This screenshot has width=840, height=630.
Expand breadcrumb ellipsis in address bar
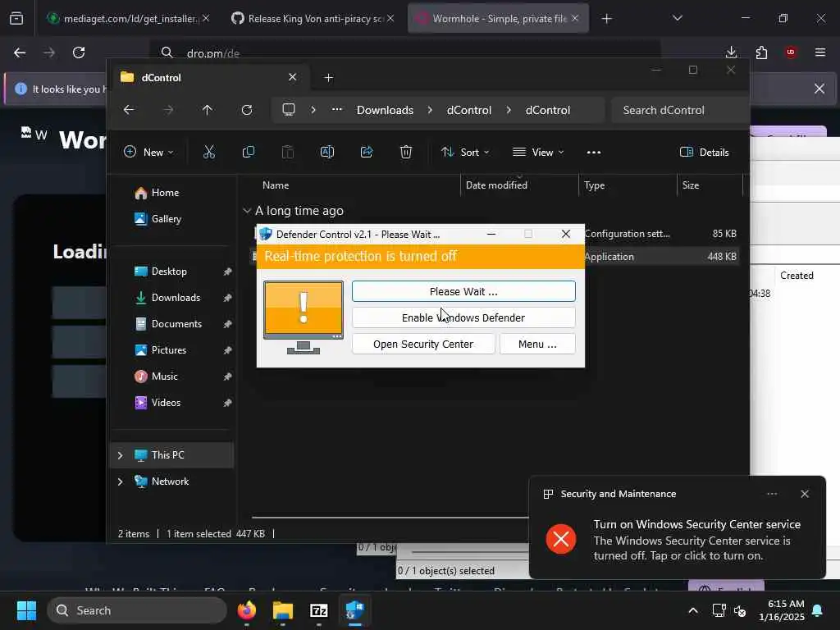[x=336, y=110]
